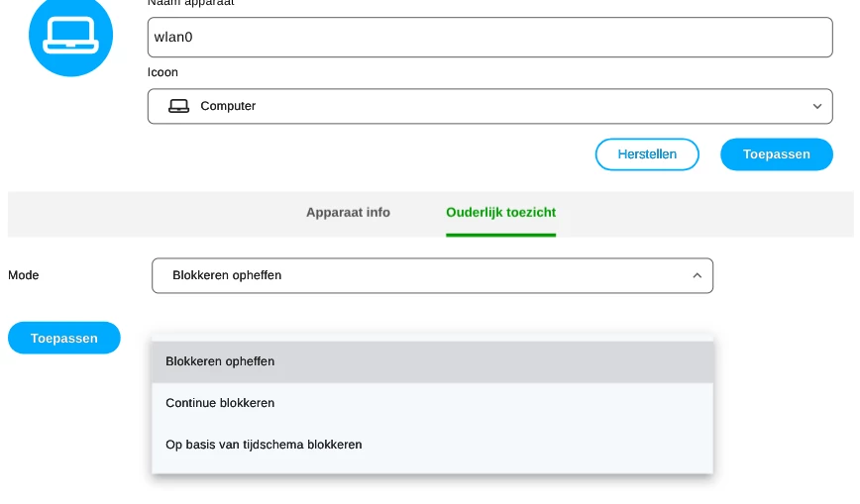Screen dimensions: 860x504
Task: Select the Ouderlijk toezicht tab
Action: coord(500,212)
